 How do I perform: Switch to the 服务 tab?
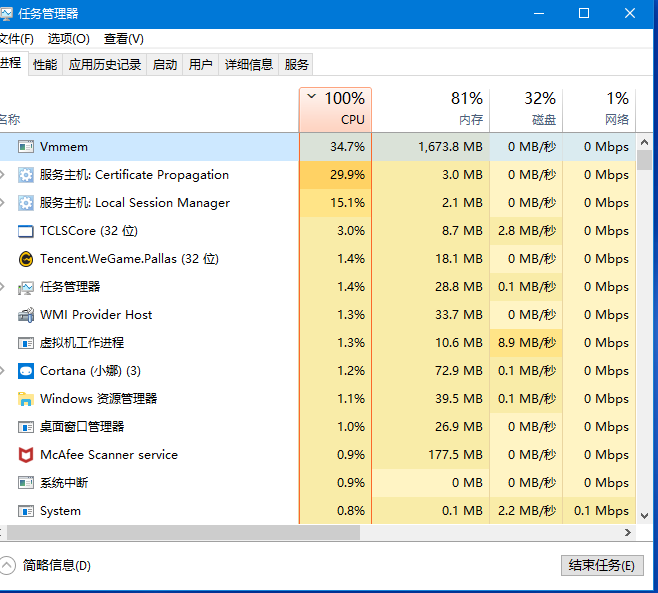[296, 65]
